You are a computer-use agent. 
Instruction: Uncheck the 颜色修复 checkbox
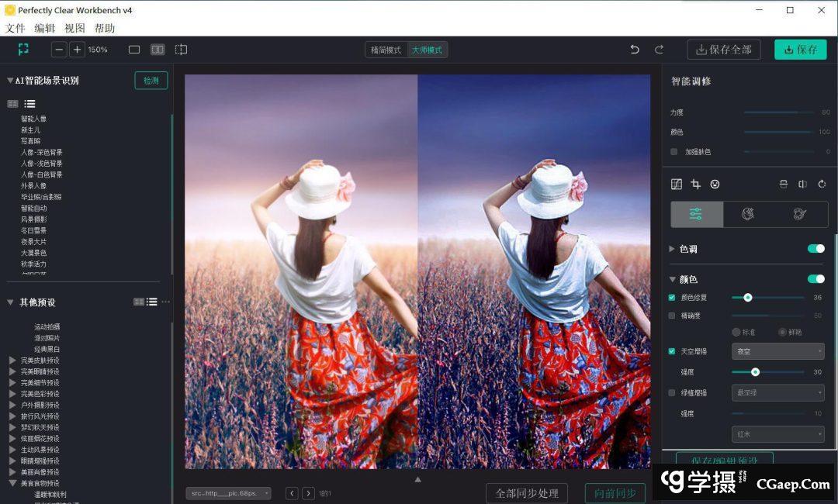(x=672, y=298)
